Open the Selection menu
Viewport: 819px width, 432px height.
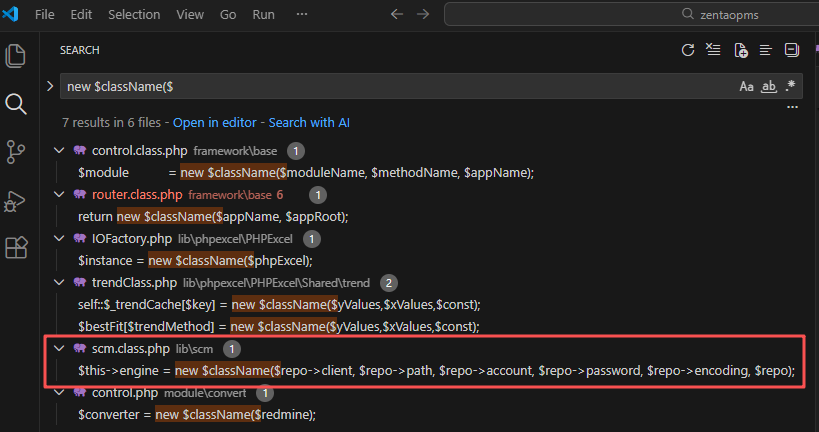133,15
